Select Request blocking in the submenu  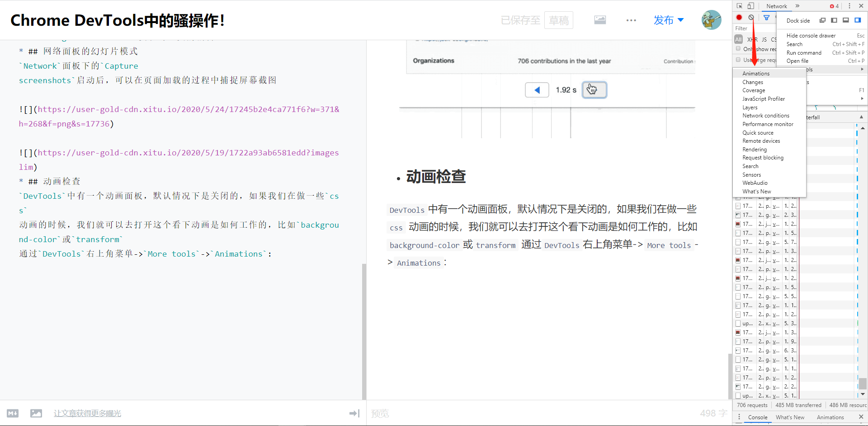pos(769,158)
